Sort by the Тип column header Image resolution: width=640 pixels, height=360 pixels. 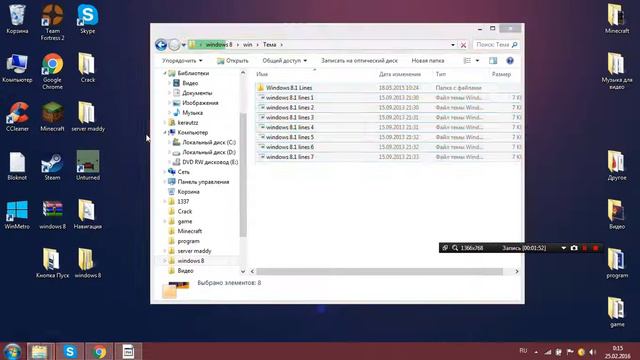click(x=440, y=74)
